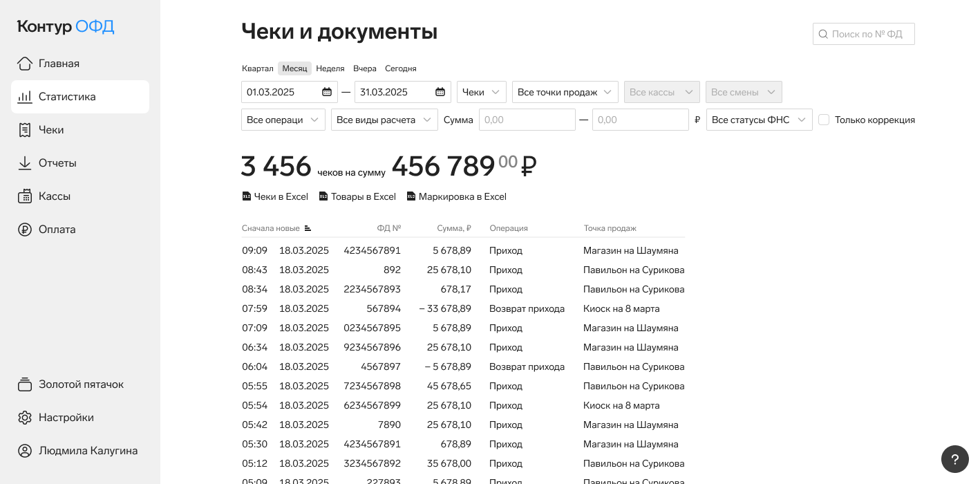Click the sort order icon near Сначала новые
The height and width of the screenshot is (484, 980).
[x=308, y=228]
